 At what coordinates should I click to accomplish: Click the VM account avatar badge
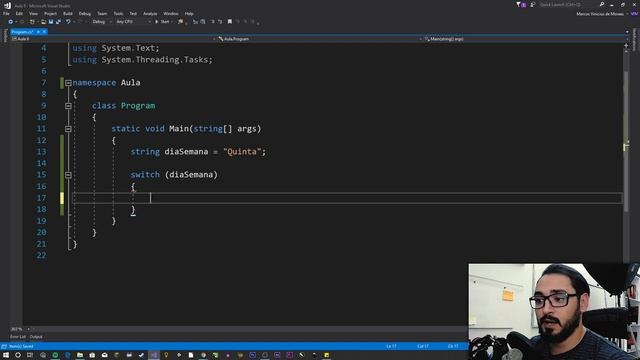point(634,14)
